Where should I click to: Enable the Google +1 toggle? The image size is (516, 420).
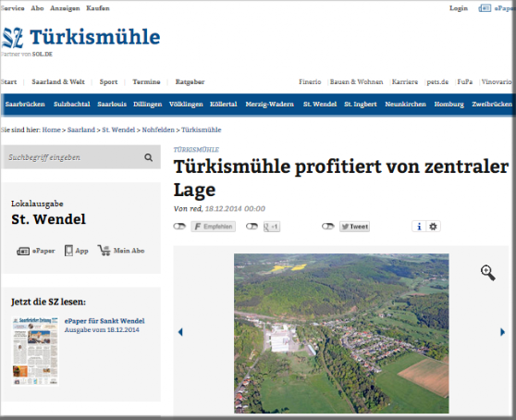point(252,227)
